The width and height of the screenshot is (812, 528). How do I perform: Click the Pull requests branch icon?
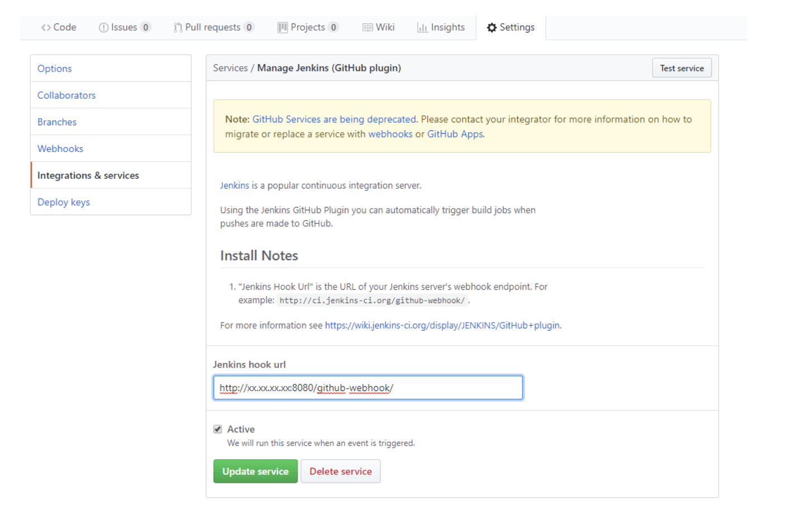pyautogui.click(x=178, y=27)
